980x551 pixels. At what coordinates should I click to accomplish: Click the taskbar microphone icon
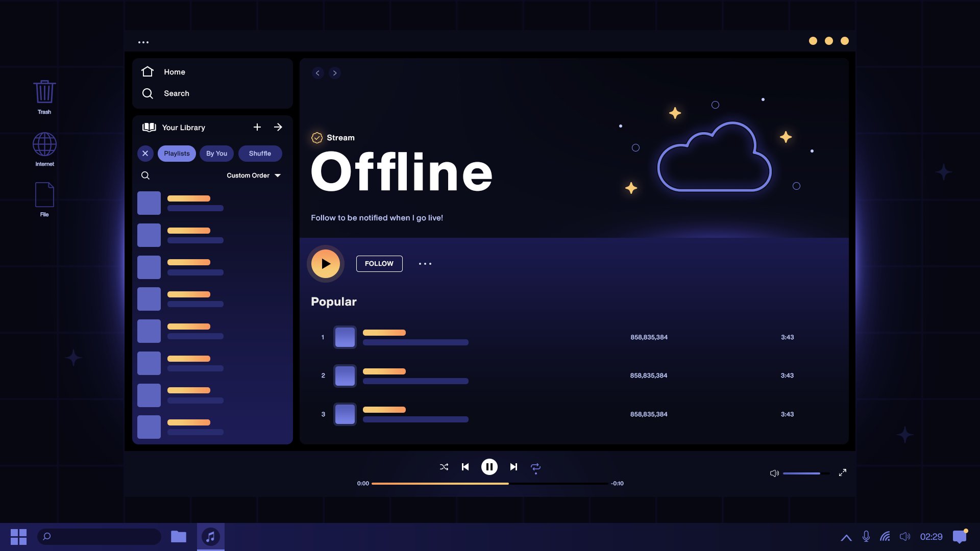point(866,537)
